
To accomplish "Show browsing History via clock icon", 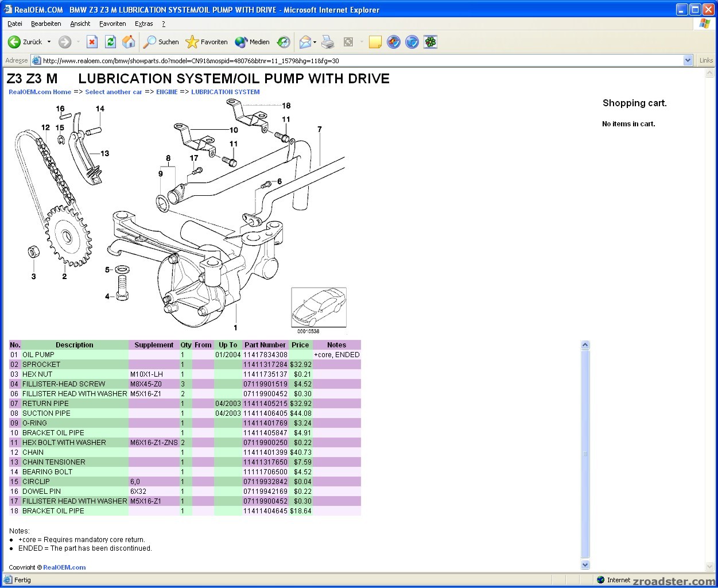I will tap(284, 42).
